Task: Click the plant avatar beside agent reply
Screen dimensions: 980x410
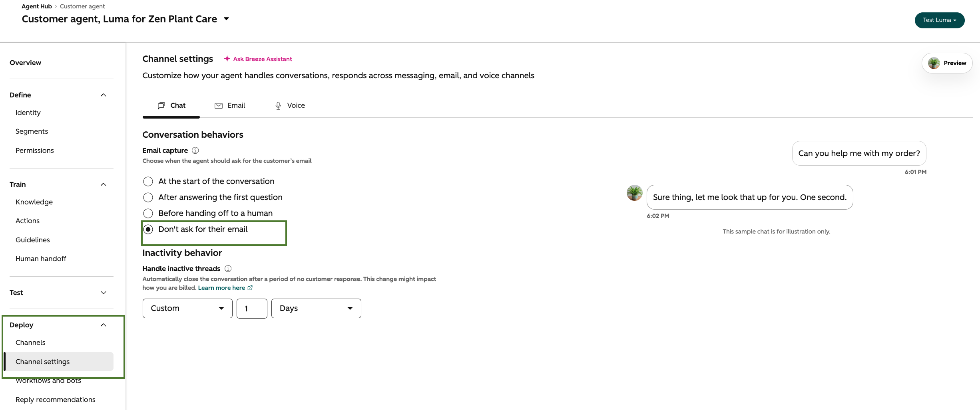Action: (635, 193)
